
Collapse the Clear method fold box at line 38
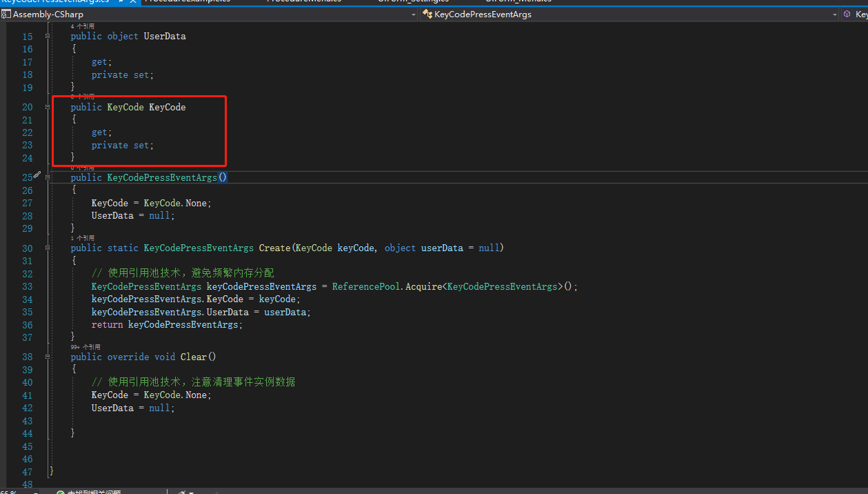(x=48, y=356)
